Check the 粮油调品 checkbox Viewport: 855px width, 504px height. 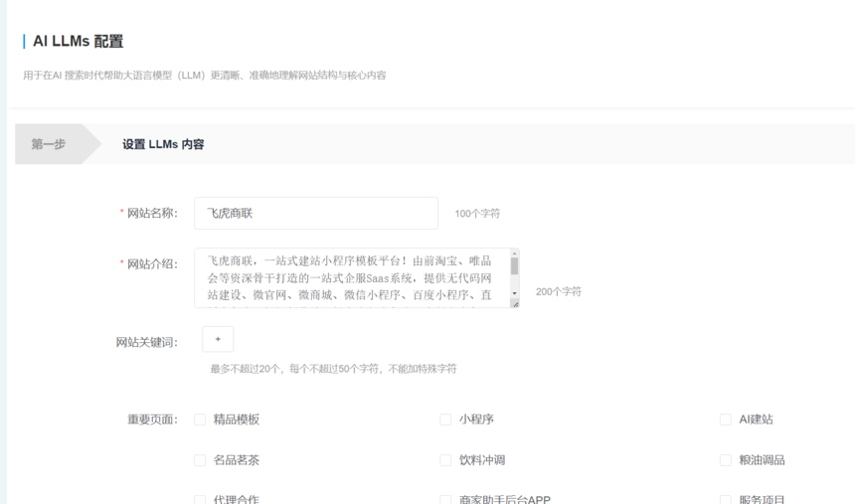(x=726, y=460)
